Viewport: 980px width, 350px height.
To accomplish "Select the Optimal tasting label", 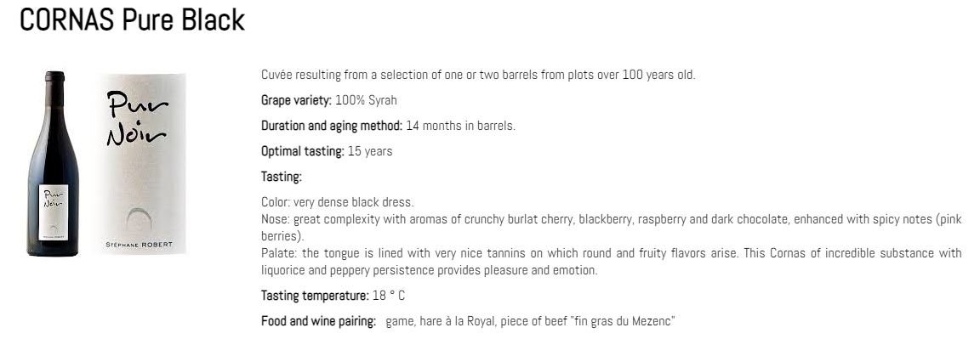I will coord(303,151).
